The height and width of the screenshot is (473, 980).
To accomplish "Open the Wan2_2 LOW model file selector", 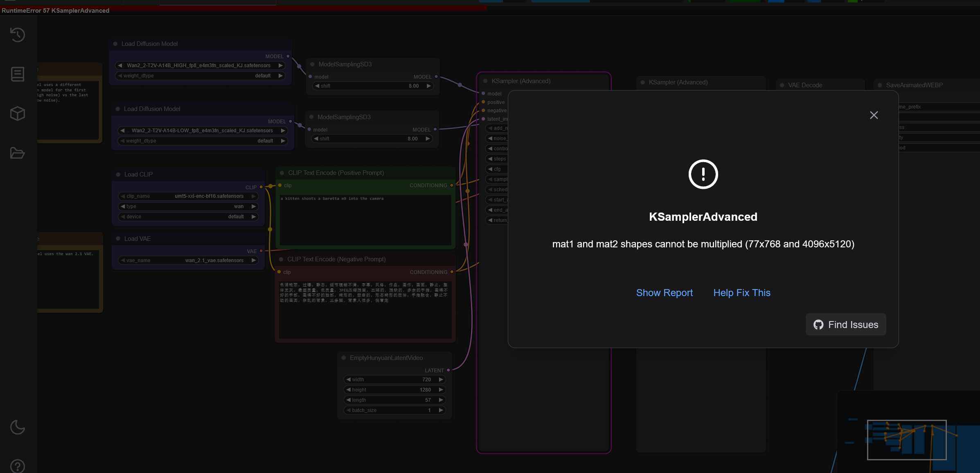I will [x=202, y=131].
